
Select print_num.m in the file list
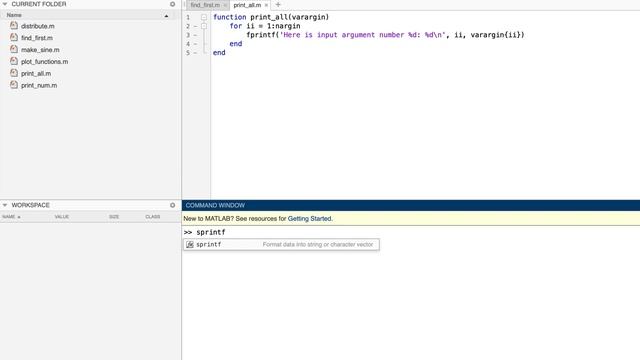coord(39,85)
